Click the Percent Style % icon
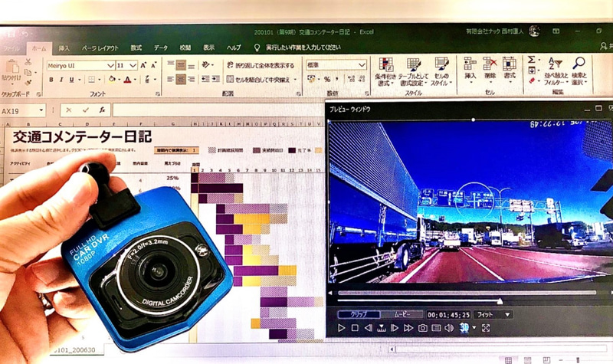Image resolution: width=613 pixels, height=364 pixels. [x=327, y=79]
